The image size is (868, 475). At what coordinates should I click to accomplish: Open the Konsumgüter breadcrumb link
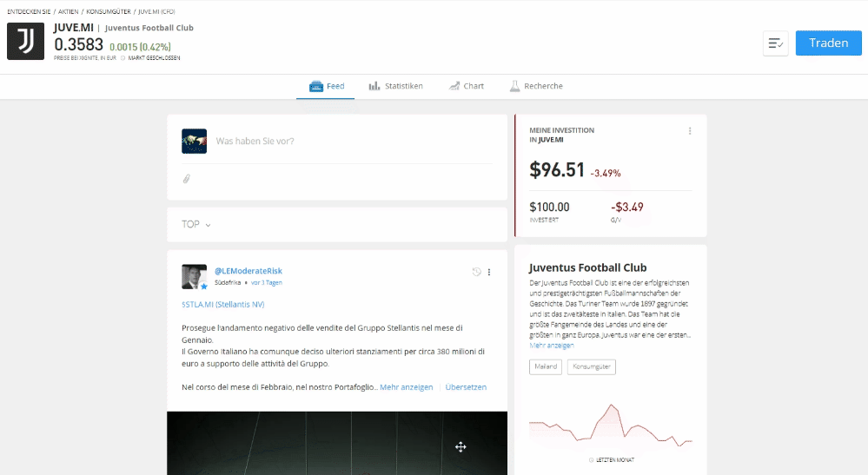click(109, 11)
